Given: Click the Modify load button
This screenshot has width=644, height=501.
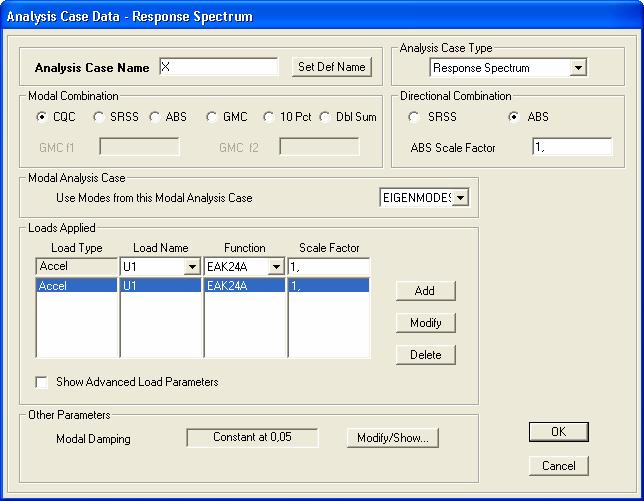Looking at the screenshot, I should pos(426,323).
